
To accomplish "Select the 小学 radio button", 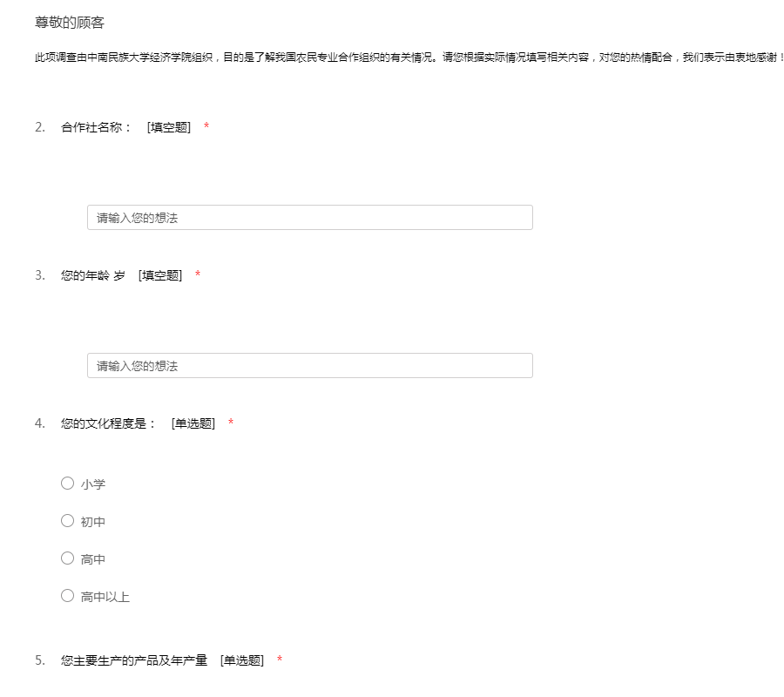I will click(x=67, y=484).
